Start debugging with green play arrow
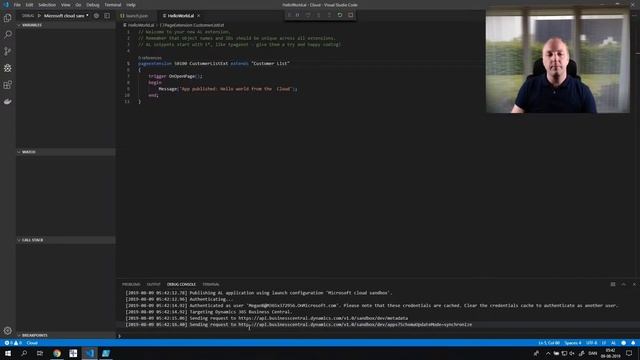This screenshot has height=360, width=640. [39, 16]
